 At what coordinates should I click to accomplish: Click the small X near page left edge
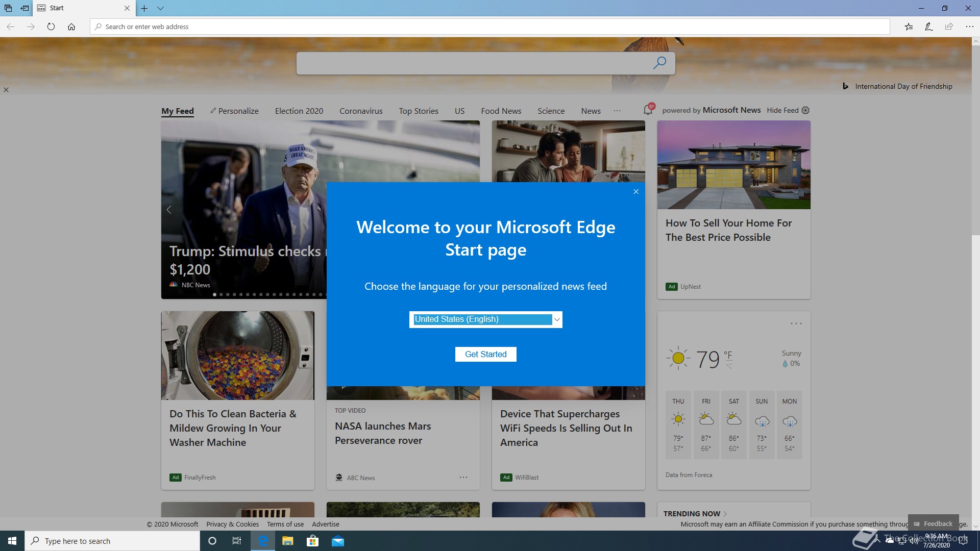6,90
